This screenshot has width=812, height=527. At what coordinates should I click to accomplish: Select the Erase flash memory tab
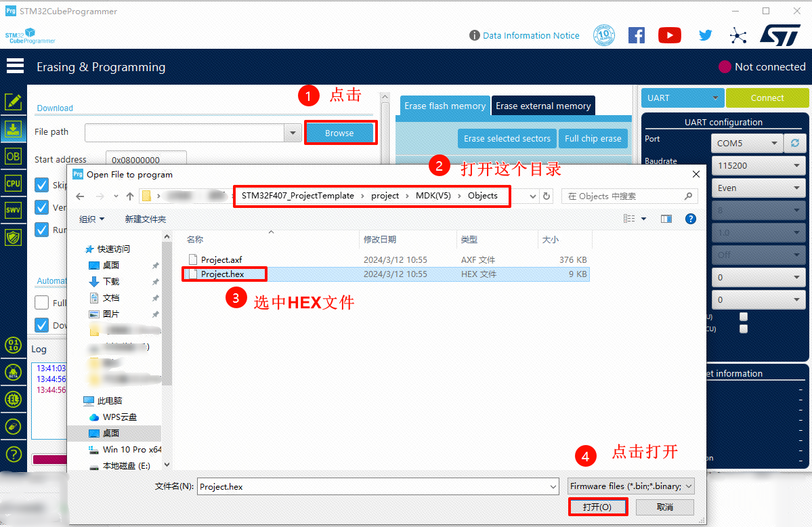445,106
